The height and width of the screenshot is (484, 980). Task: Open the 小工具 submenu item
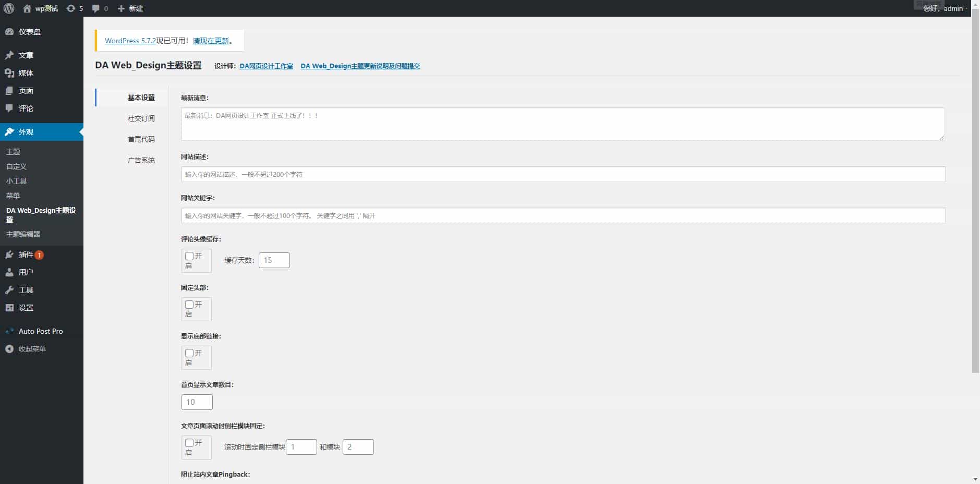[x=16, y=181]
